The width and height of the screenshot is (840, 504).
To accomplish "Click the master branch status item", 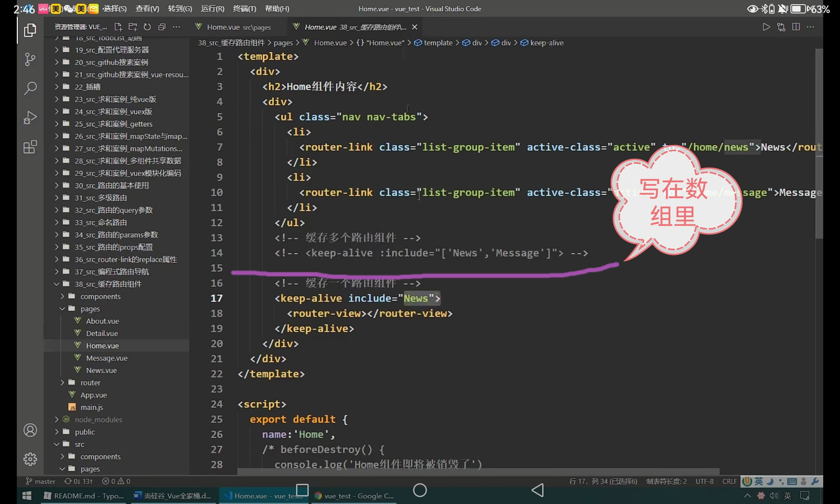I will point(41,481).
